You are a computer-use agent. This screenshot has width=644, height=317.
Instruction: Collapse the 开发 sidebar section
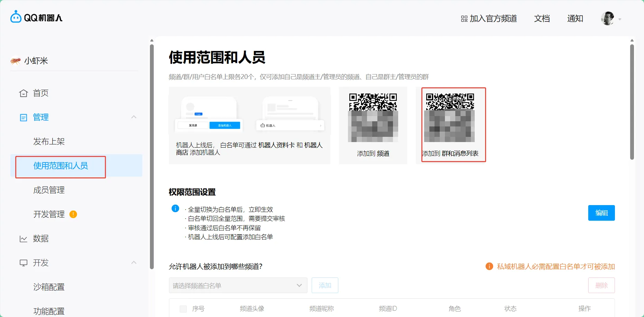click(x=134, y=263)
